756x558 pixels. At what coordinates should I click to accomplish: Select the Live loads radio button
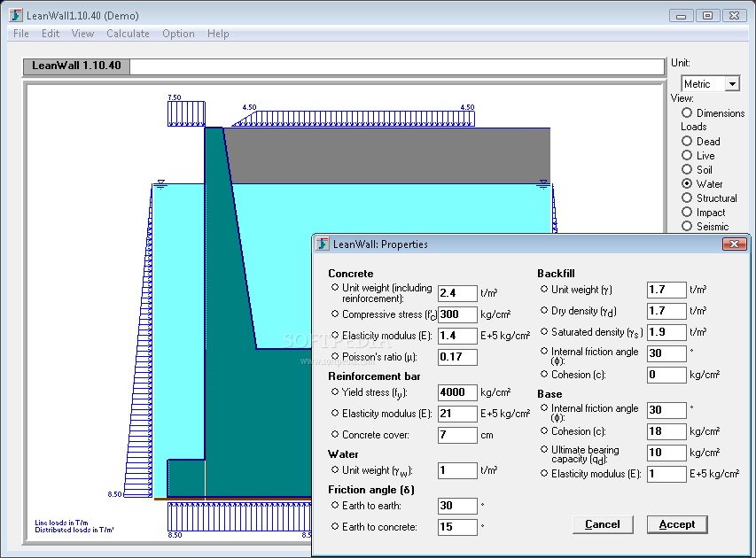[x=687, y=155]
